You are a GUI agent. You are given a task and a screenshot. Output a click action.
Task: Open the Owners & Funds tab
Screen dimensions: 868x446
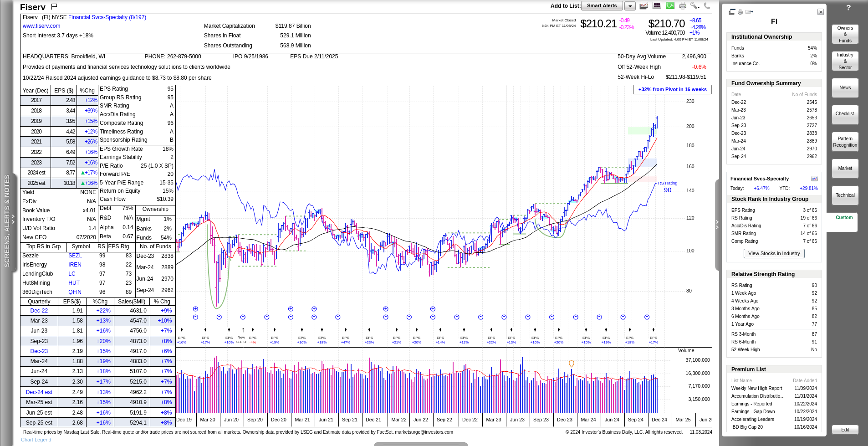845,34
